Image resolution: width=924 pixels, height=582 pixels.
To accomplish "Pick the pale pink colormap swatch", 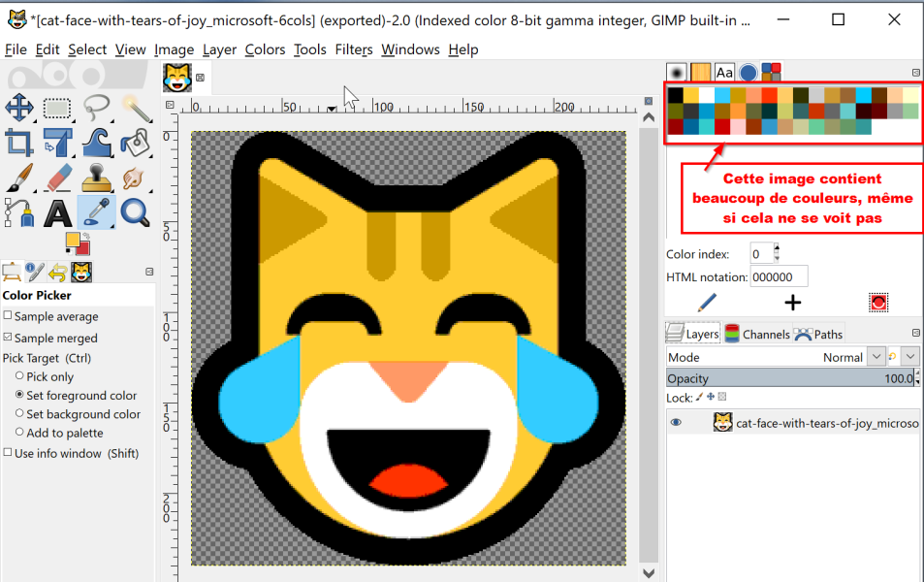I will [x=738, y=126].
